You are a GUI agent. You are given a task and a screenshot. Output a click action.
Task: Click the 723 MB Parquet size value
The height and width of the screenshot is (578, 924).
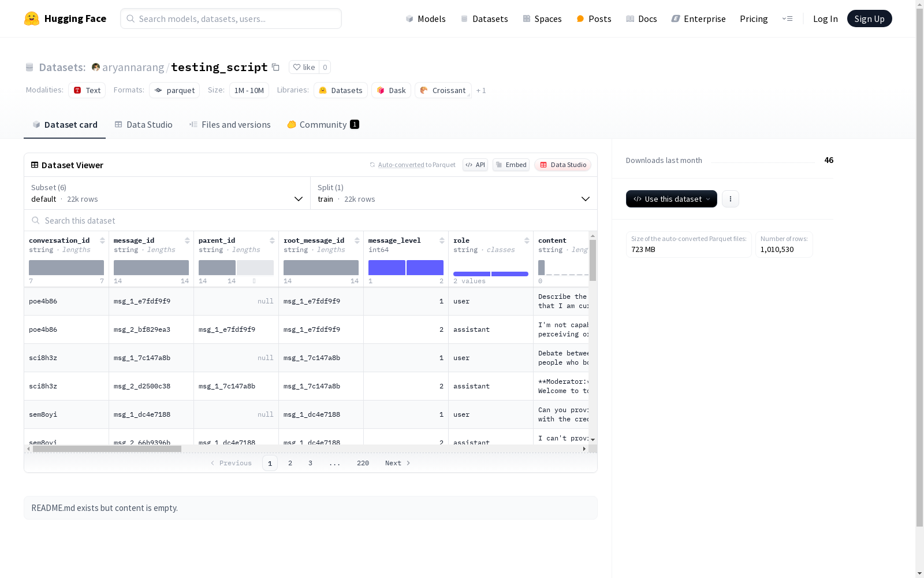pos(643,250)
